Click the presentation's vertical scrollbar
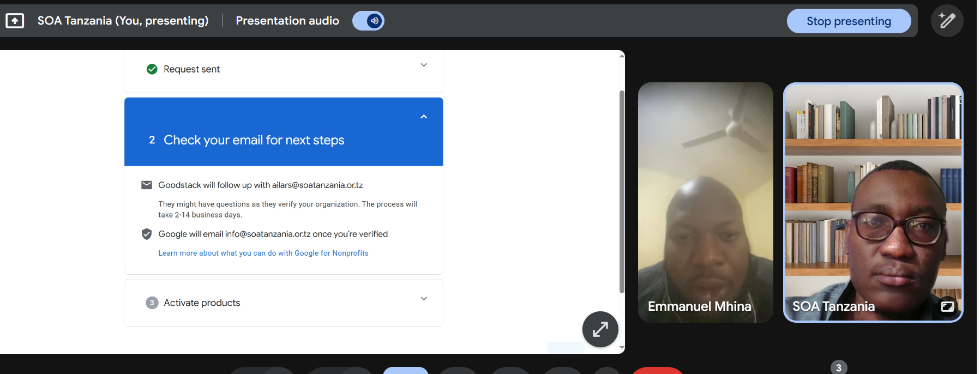The height and width of the screenshot is (374, 980). pos(622,191)
